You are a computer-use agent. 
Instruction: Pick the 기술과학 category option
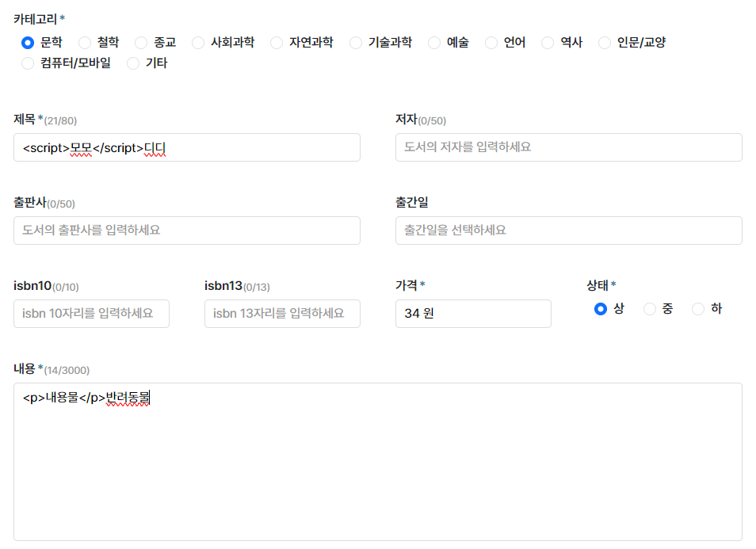pyautogui.click(x=356, y=43)
